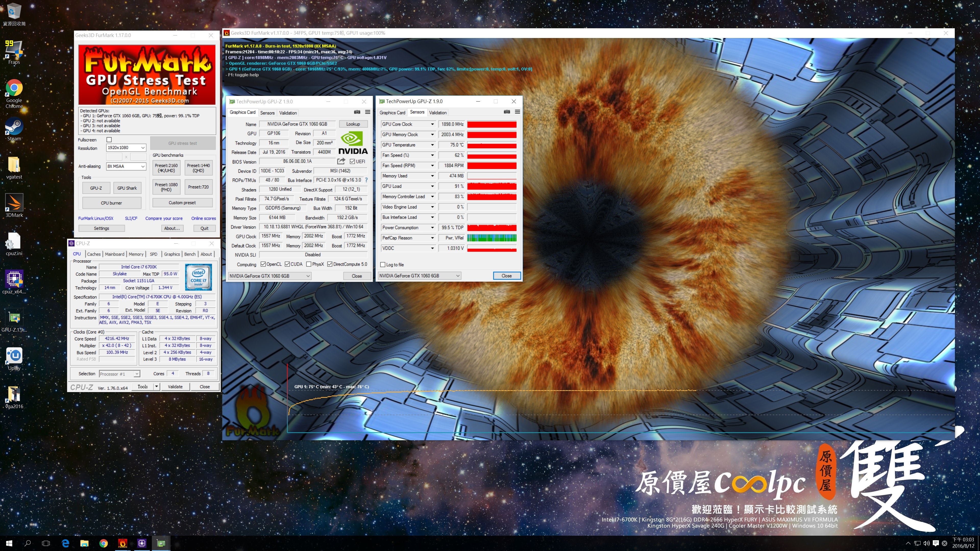Open the Uplay desktop icon

click(14, 359)
